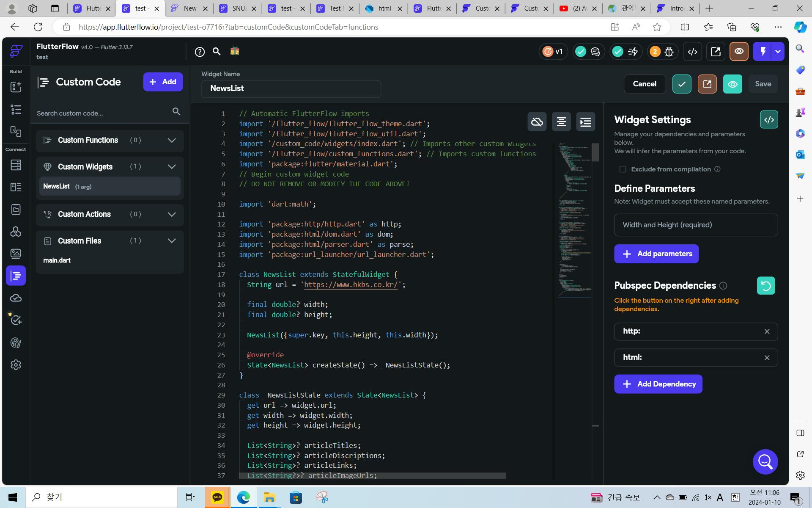
Task: Click the refresh Pubspec Dependencies icon
Action: [765, 286]
